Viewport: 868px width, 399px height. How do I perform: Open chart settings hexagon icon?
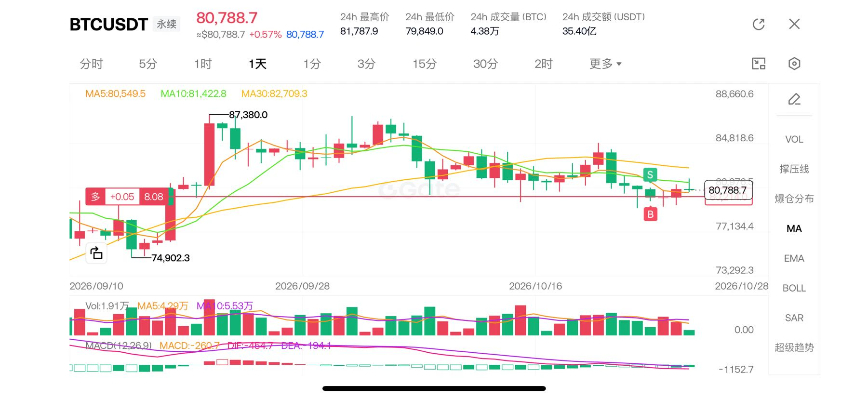coord(794,64)
